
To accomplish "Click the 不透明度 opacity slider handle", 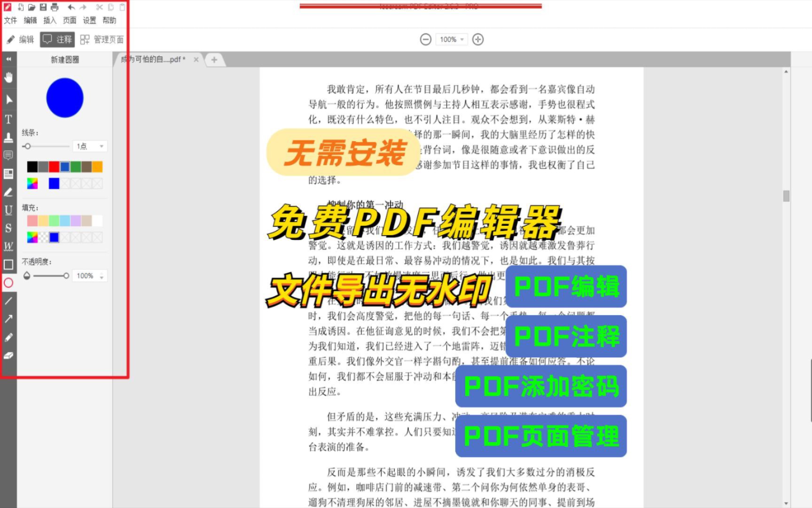I will click(x=66, y=276).
